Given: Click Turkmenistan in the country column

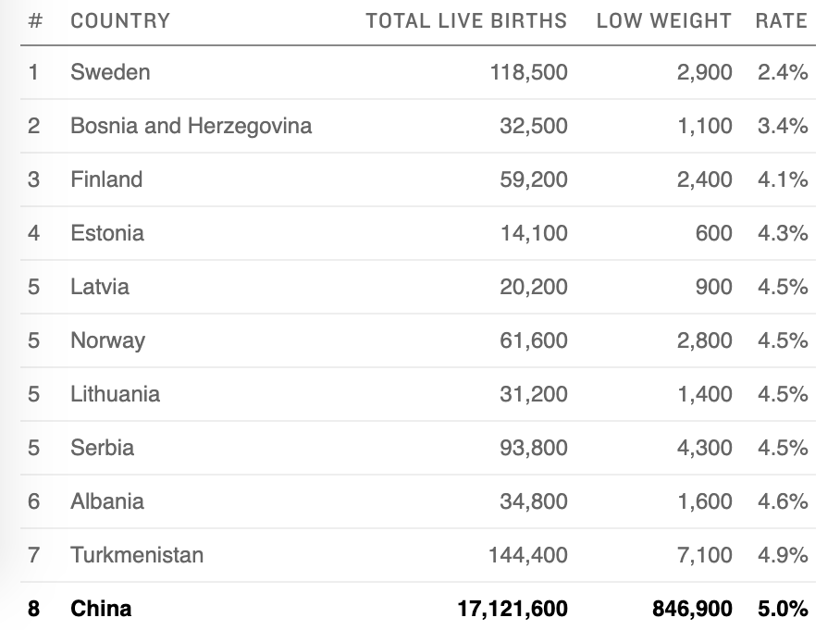Looking at the screenshot, I should tap(137, 555).
